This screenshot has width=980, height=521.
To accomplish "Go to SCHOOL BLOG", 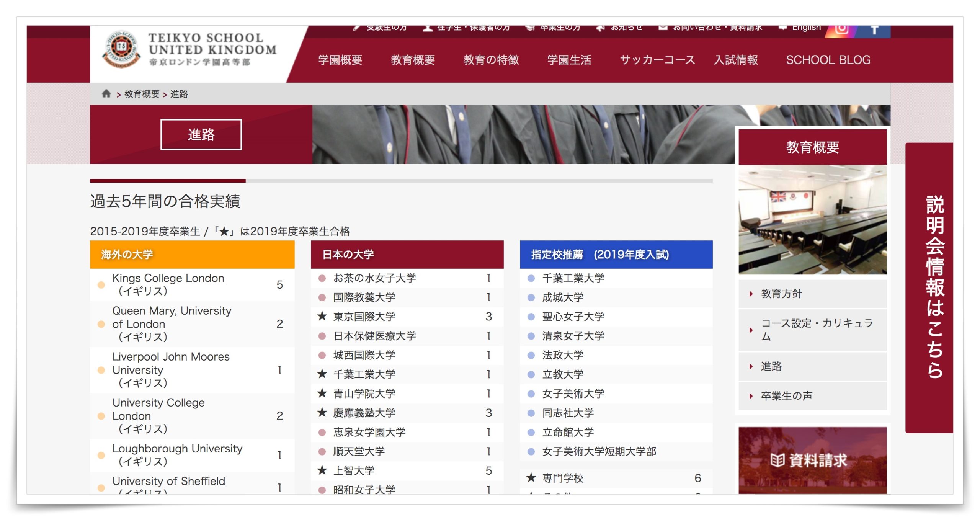I will (x=828, y=60).
